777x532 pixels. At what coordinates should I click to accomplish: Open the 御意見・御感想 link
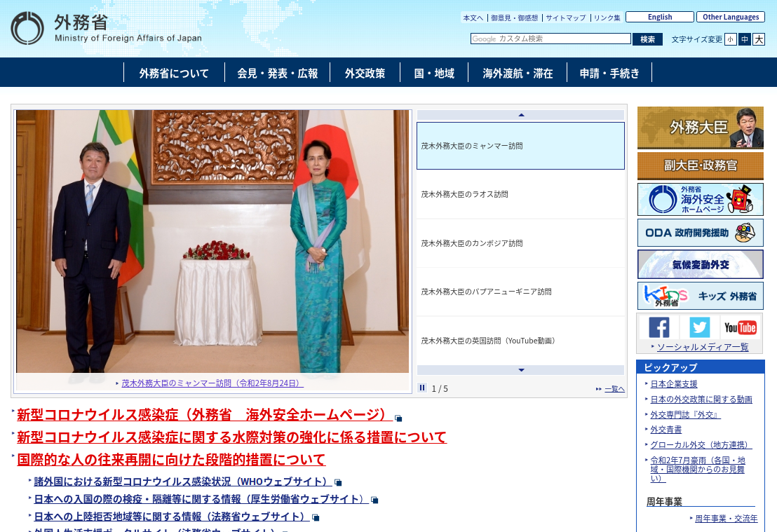(x=514, y=18)
